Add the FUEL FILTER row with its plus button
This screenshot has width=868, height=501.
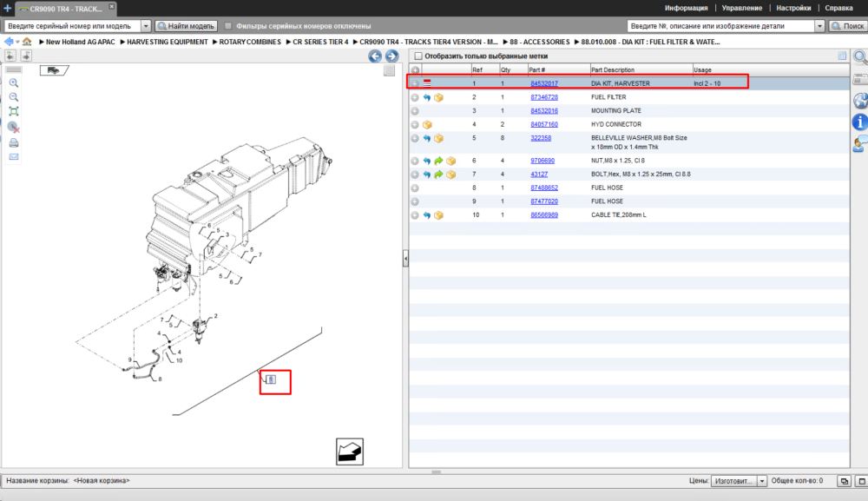coord(415,97)
